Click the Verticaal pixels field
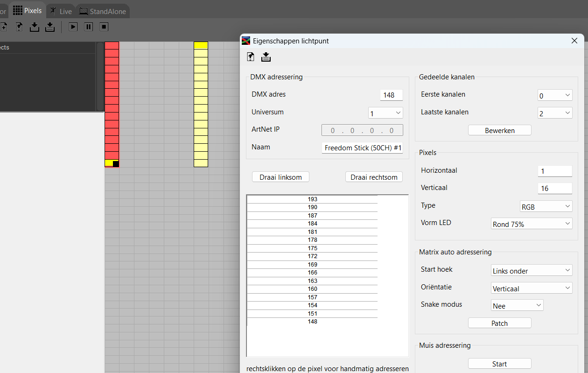The image size is (588, 373). point(555,188)
